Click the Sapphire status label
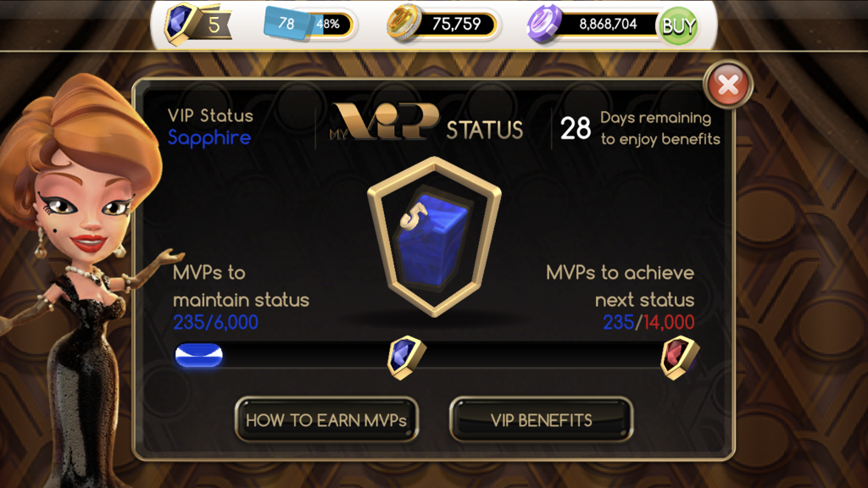The height and width of the screenshot is (488, 868). pos(209,138)
